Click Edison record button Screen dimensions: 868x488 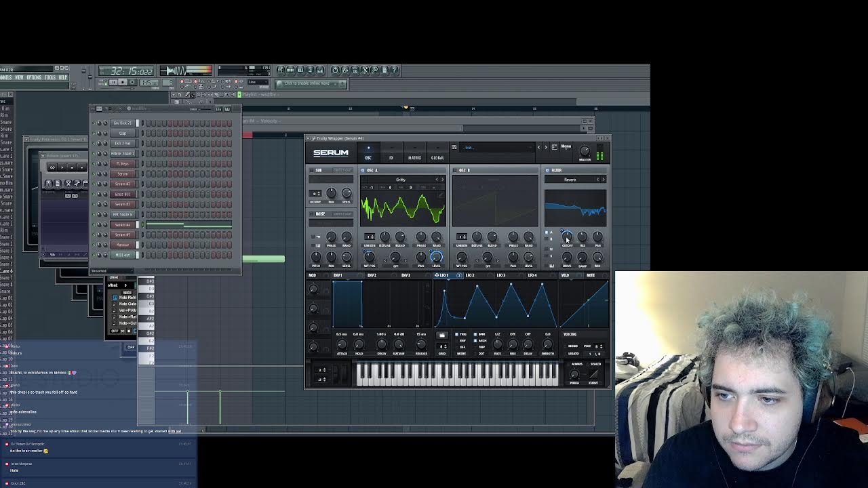pos(81,167)
